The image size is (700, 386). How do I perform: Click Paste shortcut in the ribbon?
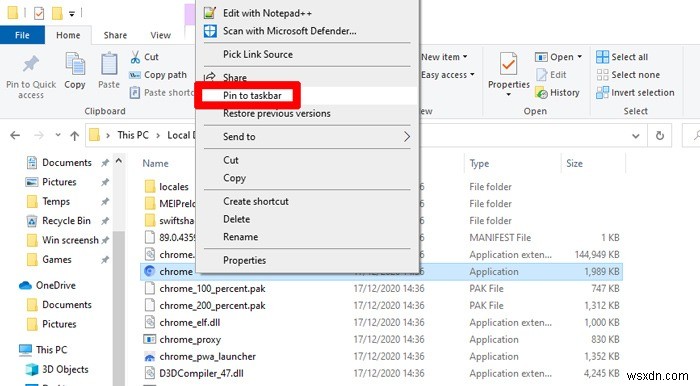(x=162, y=93)
